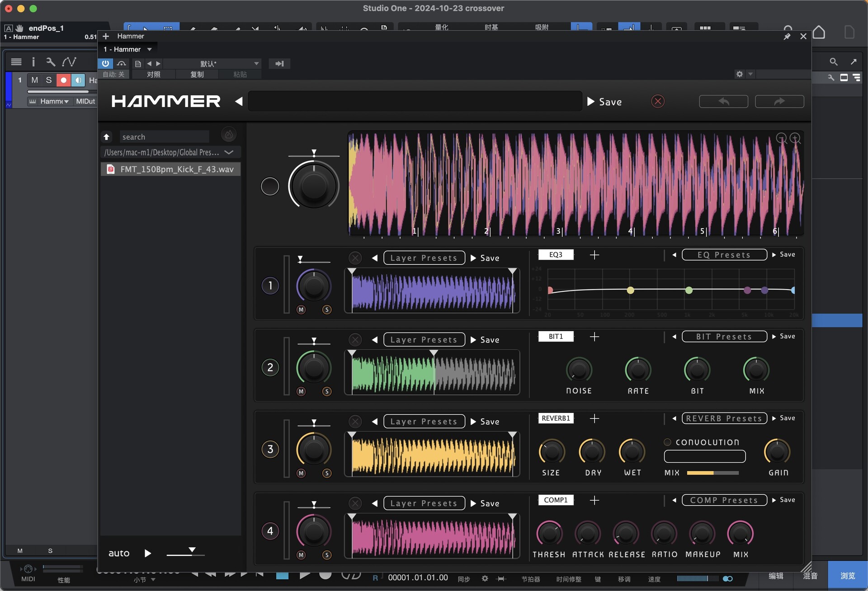Image resolution: width=868 pixels, height=591 pixels.
Task: Add an effect after BIT1 with the plus icon
Action: pyautogui.click(x=594, y=337)
